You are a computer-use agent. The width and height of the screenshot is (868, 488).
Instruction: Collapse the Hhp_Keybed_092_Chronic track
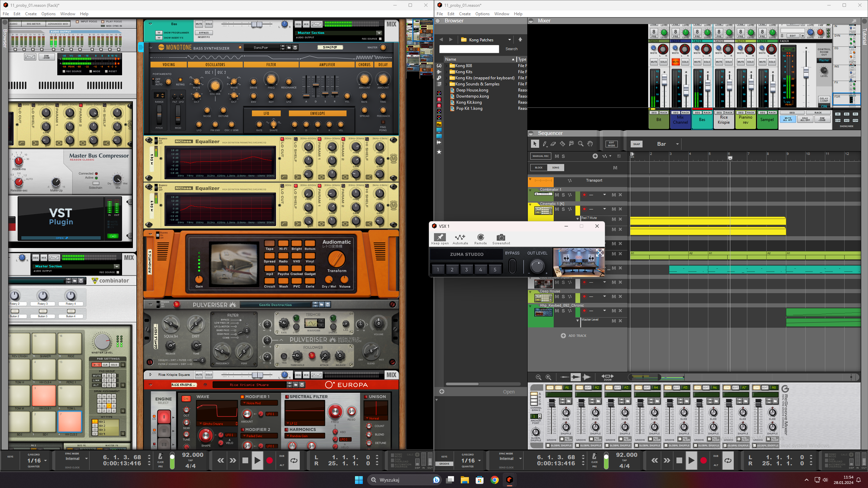pyautogui.click(x=530, y=306)
